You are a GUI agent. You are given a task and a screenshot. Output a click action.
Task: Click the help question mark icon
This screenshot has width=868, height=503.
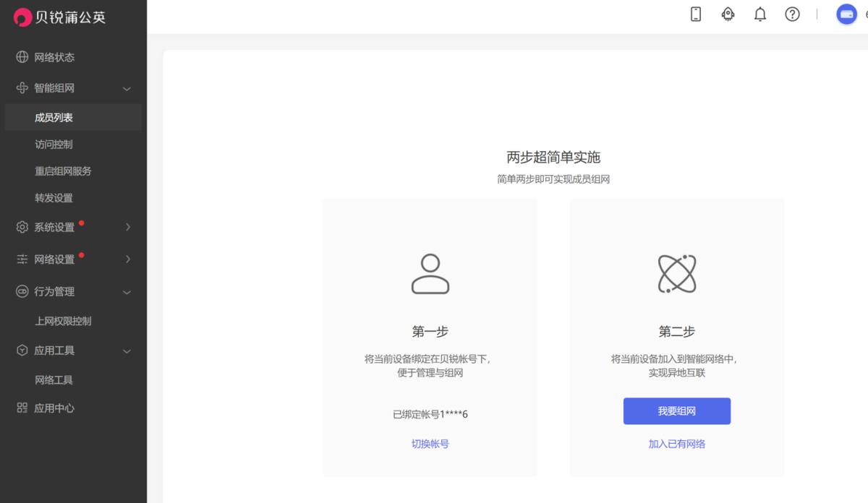792,14
